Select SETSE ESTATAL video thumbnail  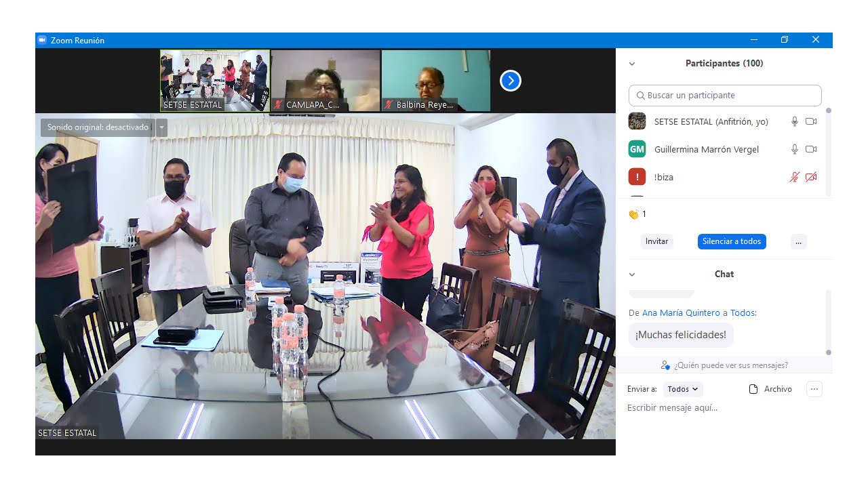[x=215, y=81]
